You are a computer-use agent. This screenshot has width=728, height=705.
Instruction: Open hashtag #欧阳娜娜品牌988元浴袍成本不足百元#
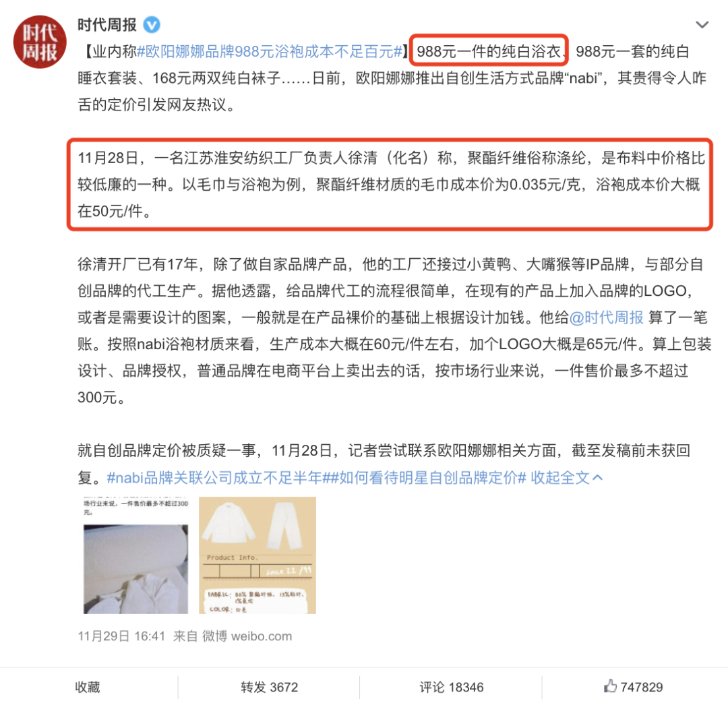[270, 51]
